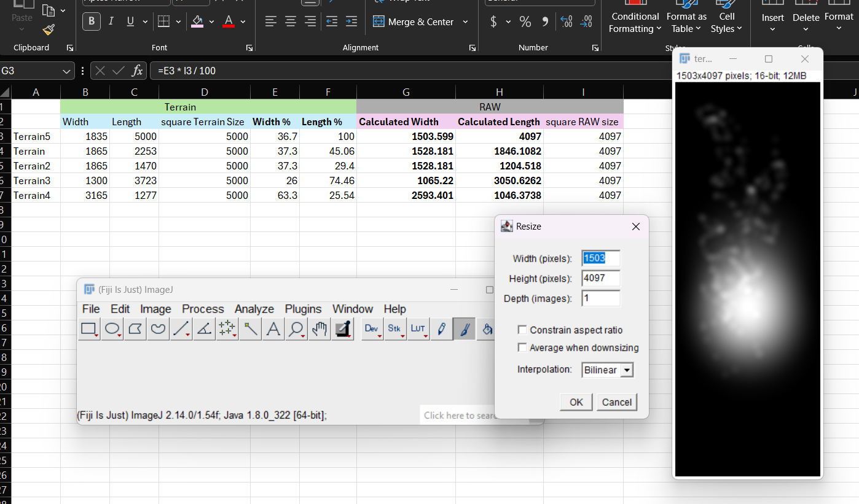Check Average when downsizing option
Viewport: 859px width, 504px height.
point(522,348)
